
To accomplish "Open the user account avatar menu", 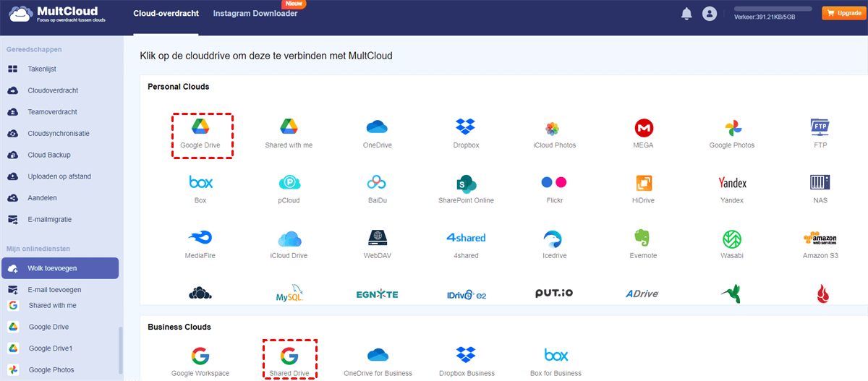I will point(709,13).
